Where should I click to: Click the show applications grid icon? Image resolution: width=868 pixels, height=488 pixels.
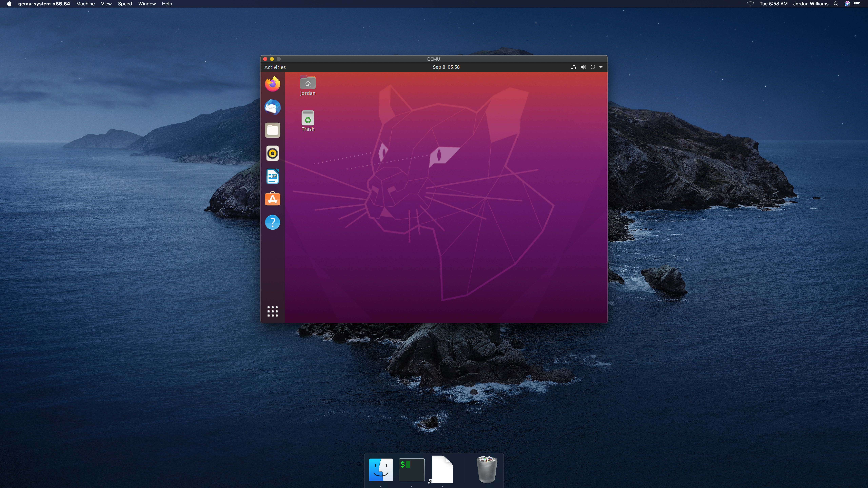tap(272, 311)
